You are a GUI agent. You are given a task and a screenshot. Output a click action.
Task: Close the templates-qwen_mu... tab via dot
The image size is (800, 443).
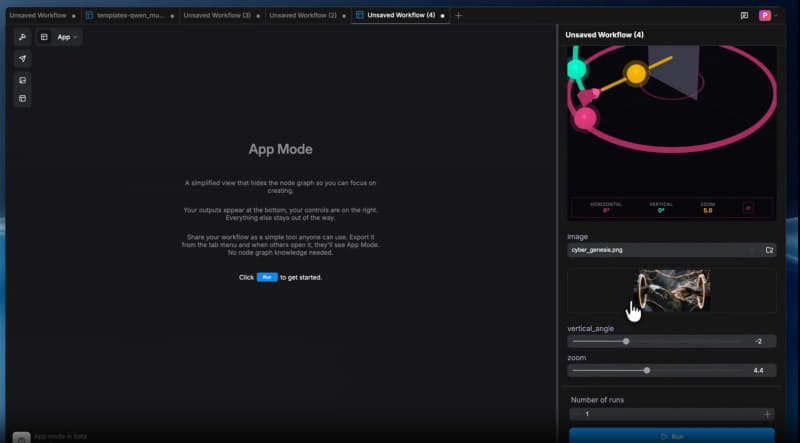(172, 16)
